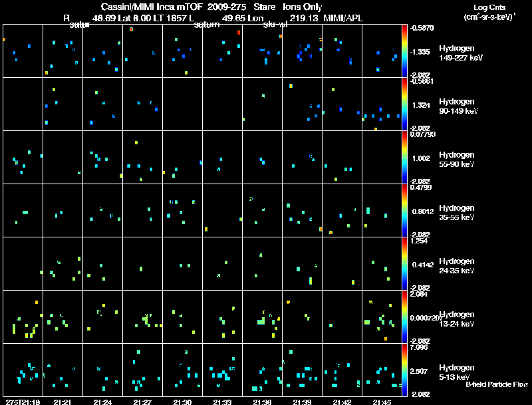Click the 'Hydrogen 5-13 keV' row label
Viewport: 532px width, 405px height.
(457, 372)
